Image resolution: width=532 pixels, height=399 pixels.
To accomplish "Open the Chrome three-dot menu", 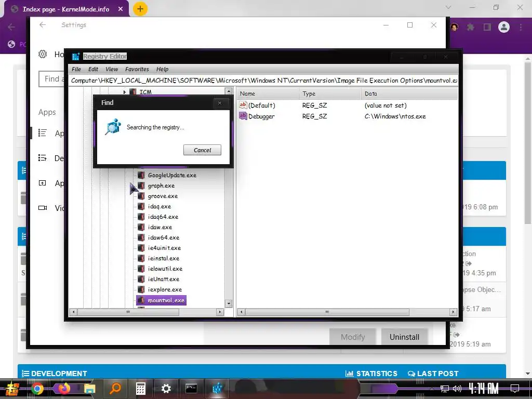I will pos(521,27).
